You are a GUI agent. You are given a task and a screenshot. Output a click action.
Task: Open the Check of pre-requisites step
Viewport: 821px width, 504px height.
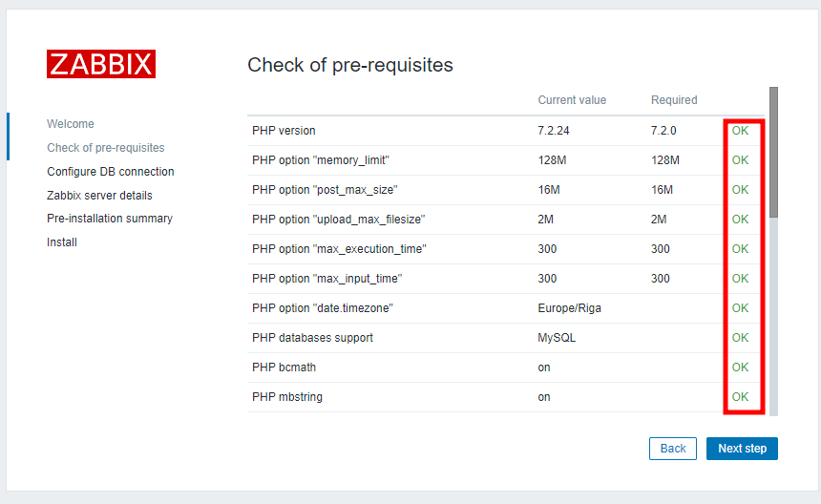pyautogui.click(x=106, y=148)
